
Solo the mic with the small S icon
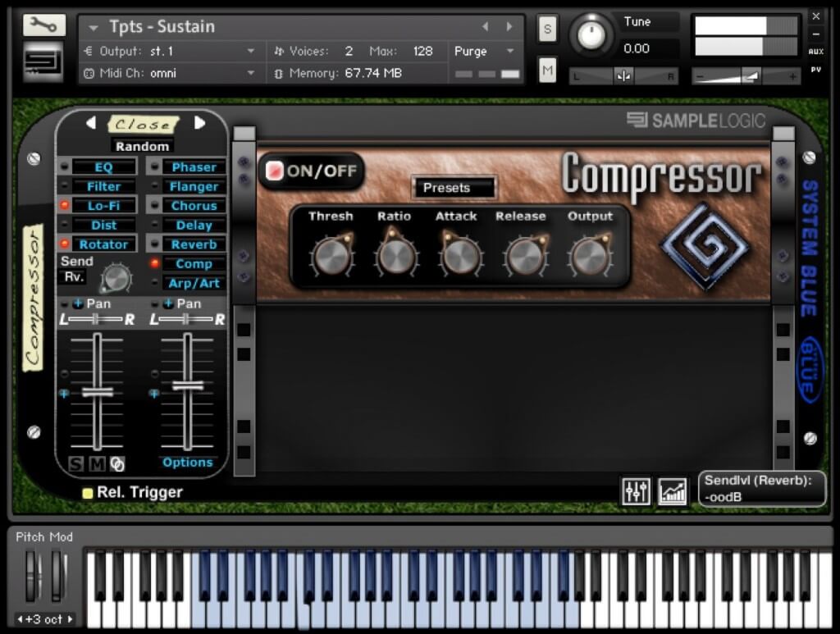coord(76,463)
